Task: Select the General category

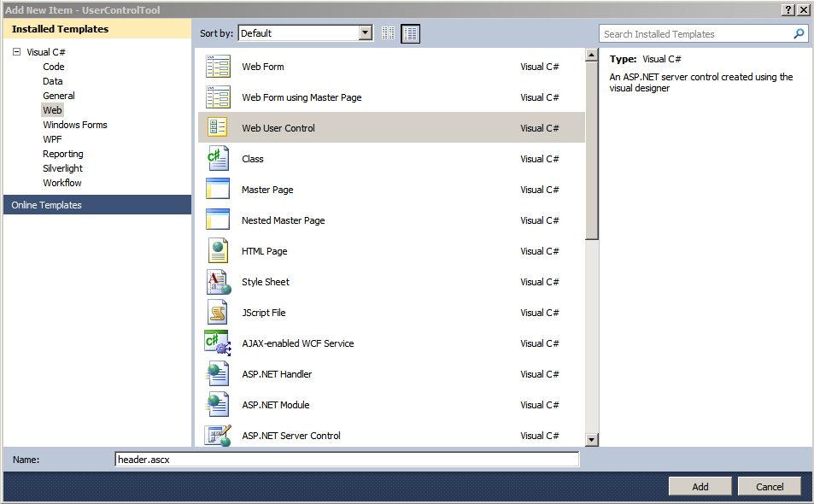Action: [x=59, y=96]
